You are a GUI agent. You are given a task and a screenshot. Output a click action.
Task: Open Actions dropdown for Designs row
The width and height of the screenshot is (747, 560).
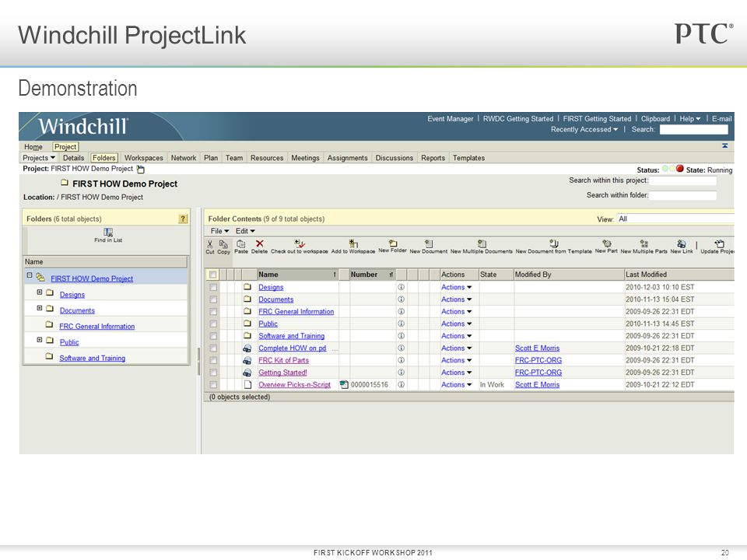pos(456,287)
